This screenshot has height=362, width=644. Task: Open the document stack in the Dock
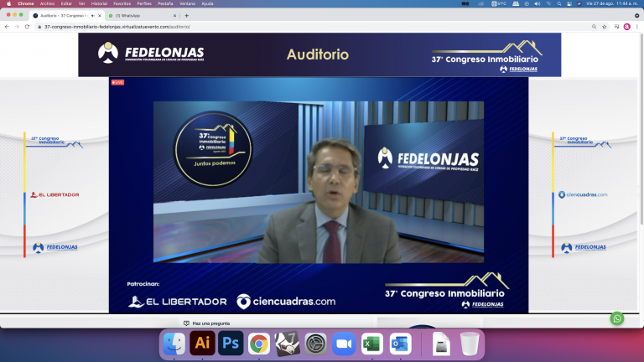coord(441,344)
